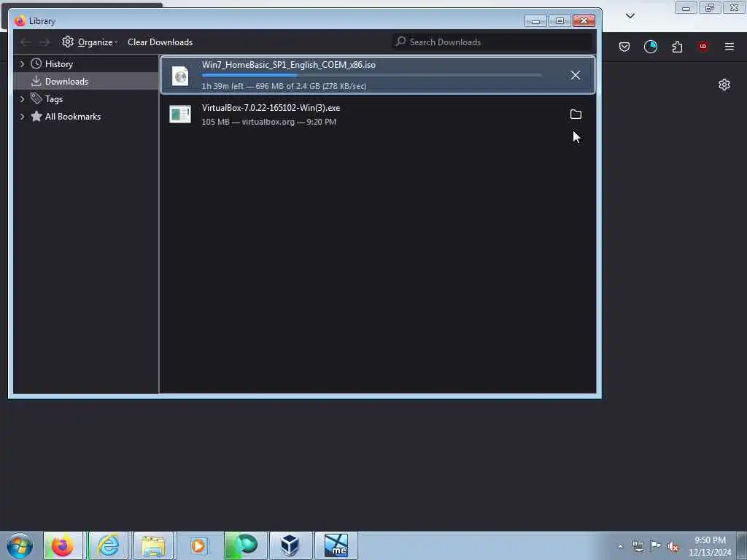The width and height of the screenshot is (747, 560).
Task: Maximize the Library window
Action: coord(560,21)
